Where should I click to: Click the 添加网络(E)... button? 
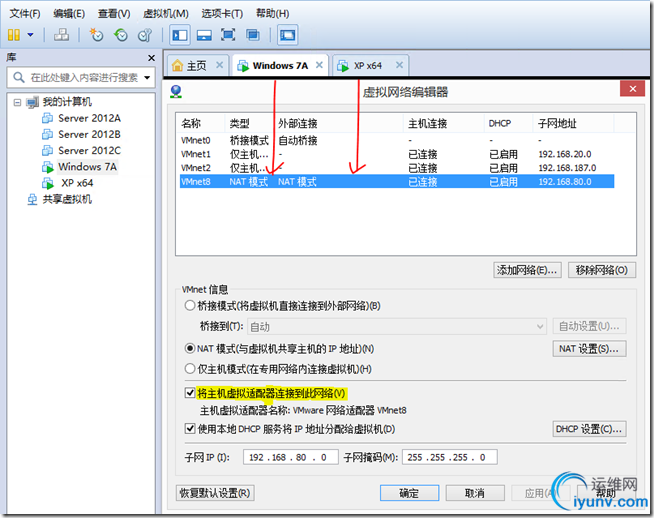(527, 270)
